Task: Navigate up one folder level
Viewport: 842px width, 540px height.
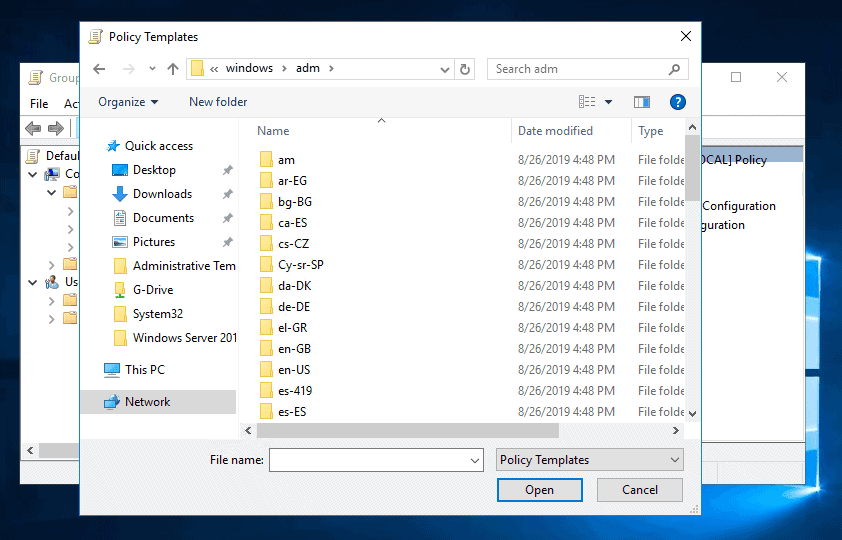Action: click(172, 69)
